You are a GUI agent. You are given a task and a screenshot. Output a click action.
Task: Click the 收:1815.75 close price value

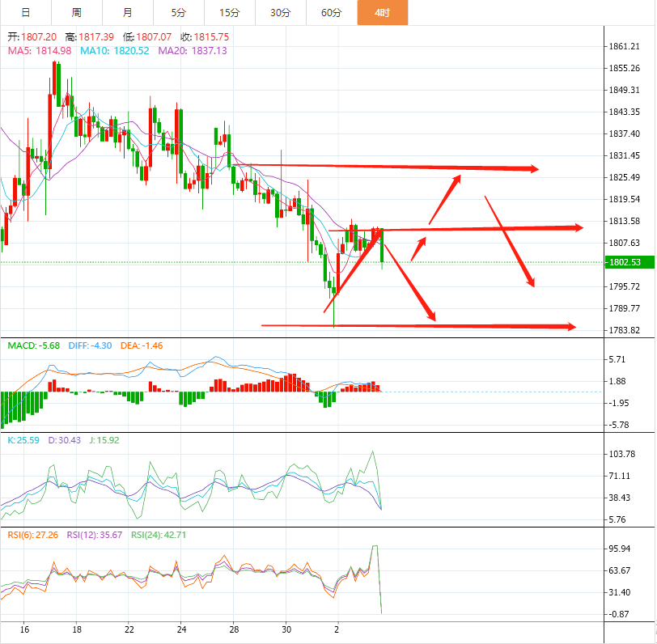205,37
